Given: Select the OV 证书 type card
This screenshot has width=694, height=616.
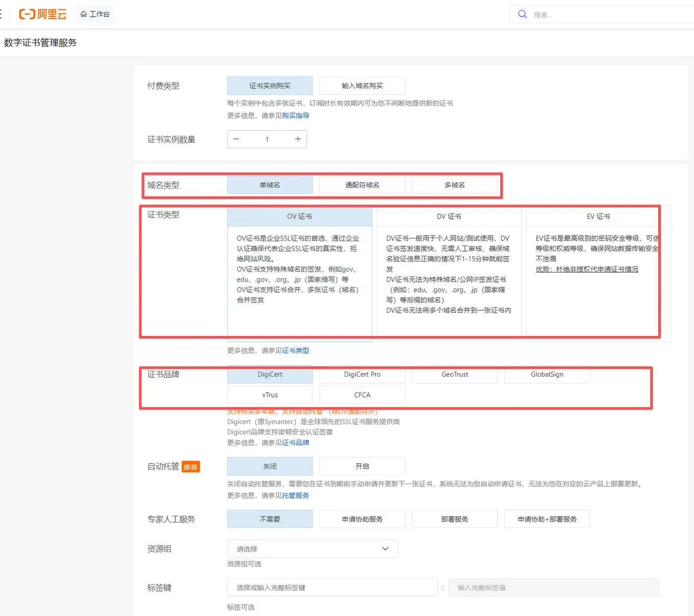Looking at the screenshot, I should 300,275.
